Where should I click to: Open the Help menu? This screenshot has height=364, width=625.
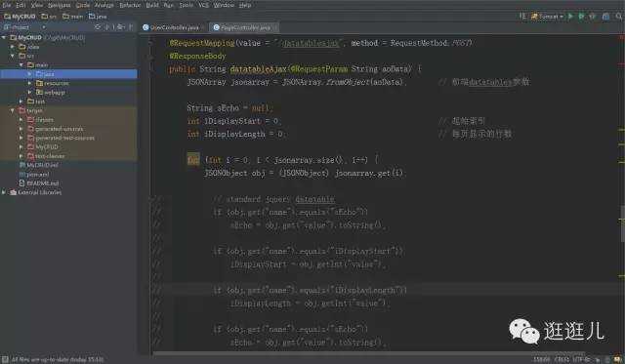click(245, 5)
